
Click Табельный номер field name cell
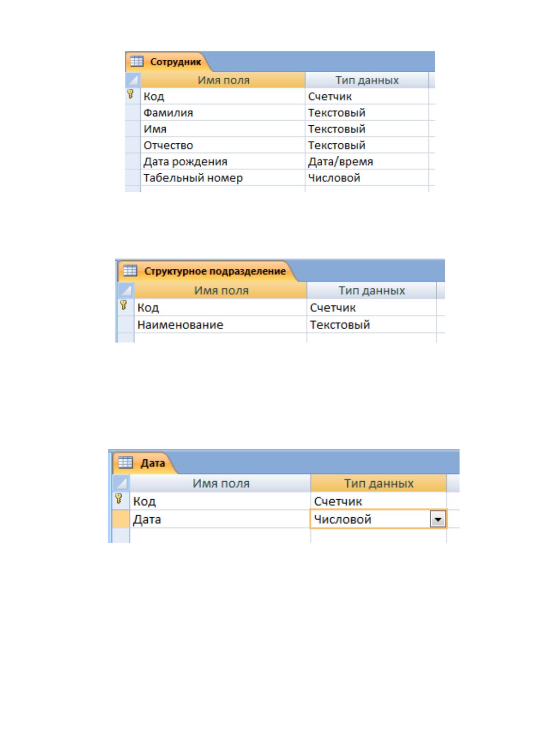[x=223, y=178]
